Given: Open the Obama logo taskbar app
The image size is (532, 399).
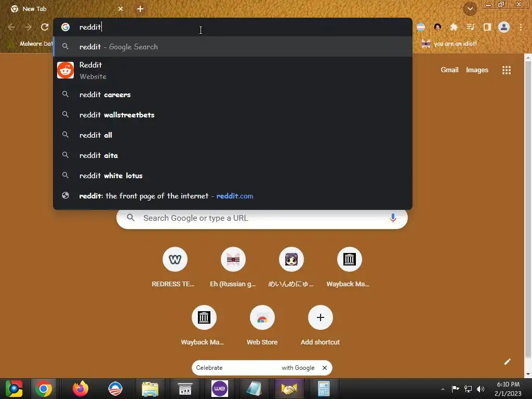Looking at the screenshot, I should click(115, 389).
